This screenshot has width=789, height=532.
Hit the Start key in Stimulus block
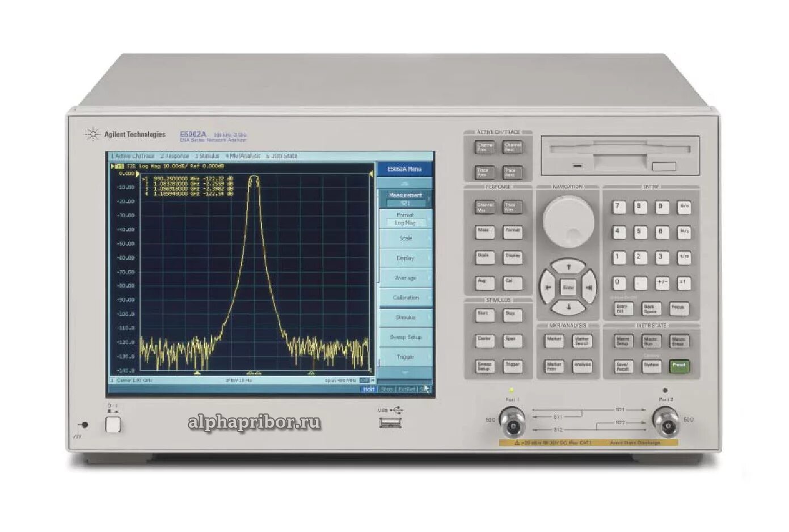(484, 315)
